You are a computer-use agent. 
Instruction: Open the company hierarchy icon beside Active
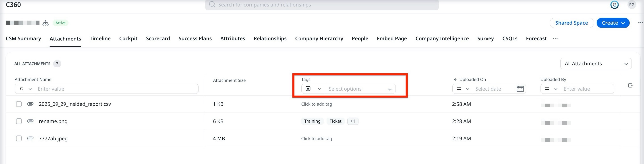coord(46,23)
